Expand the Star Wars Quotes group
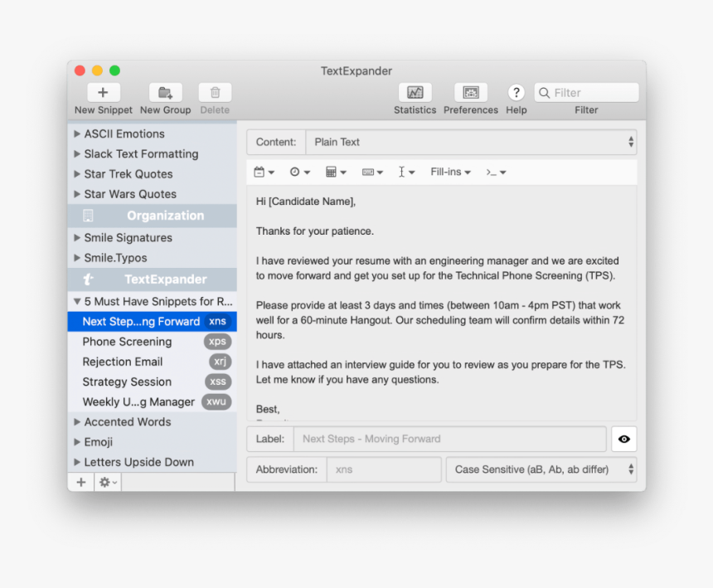The height and width of the screenshot is (588, 713). tap(77, 194)
